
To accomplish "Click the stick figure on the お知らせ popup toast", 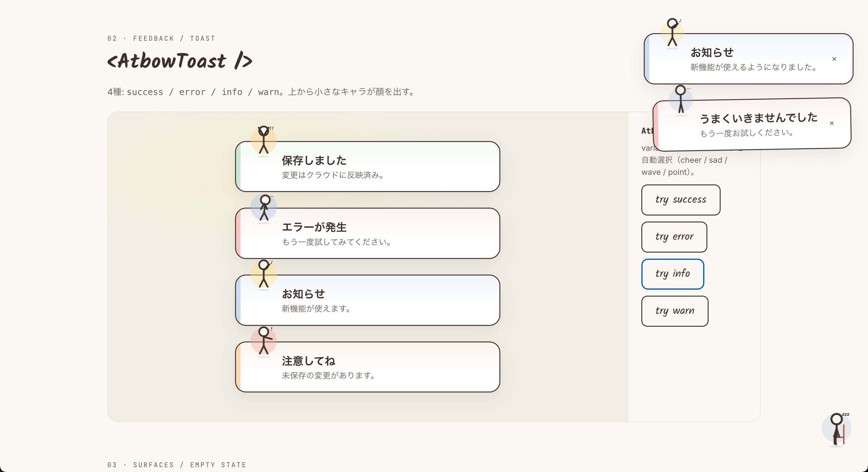I will [x=672, y=33].
